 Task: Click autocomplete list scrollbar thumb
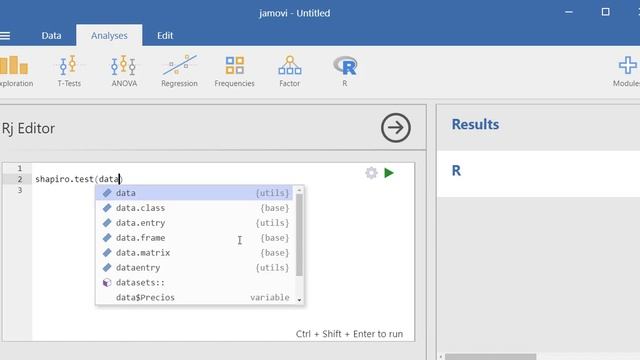(x=299, y=235)
